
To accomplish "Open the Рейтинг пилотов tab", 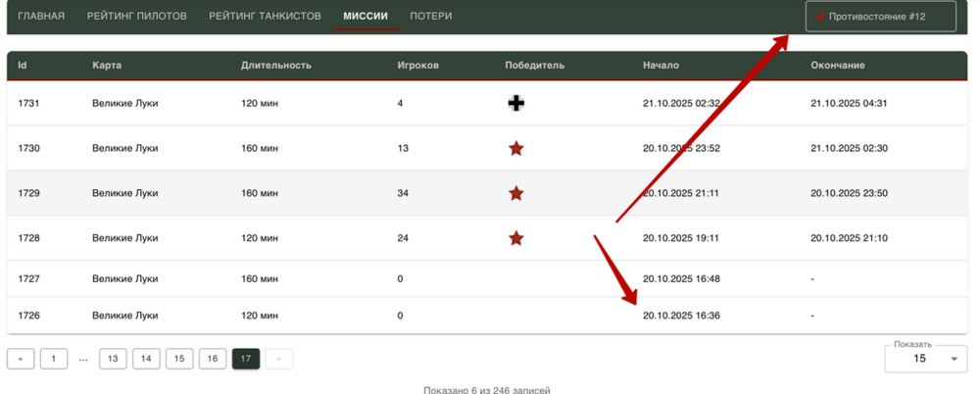I will point(136,17).
